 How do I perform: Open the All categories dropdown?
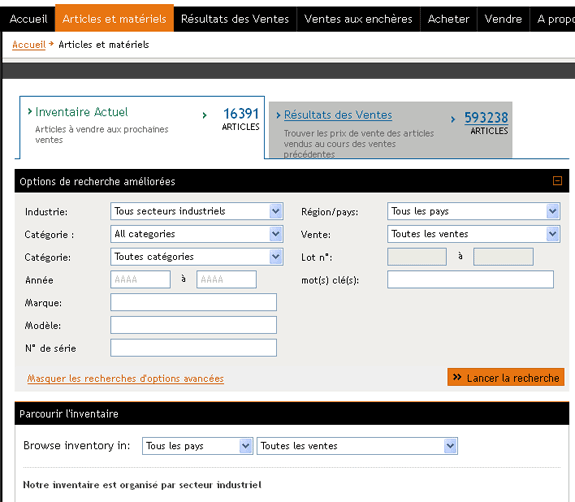(197, 234)
